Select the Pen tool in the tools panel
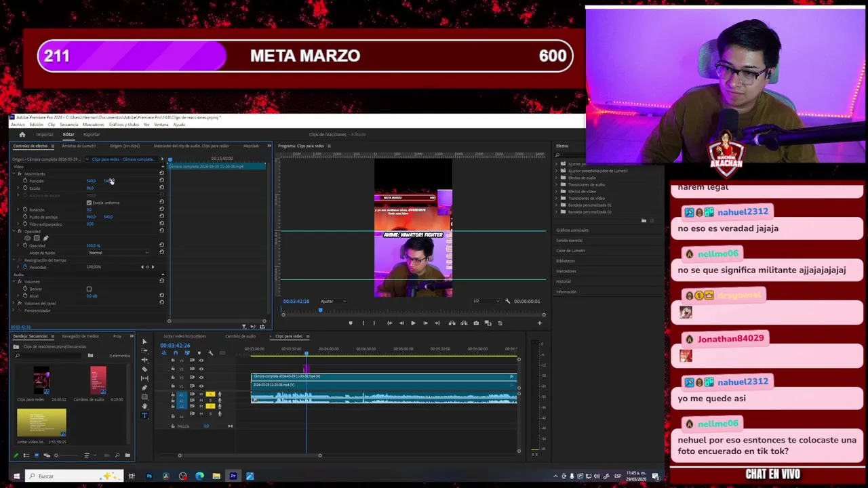The height and width of the screenshot is (488, 868). click(144, 388)
